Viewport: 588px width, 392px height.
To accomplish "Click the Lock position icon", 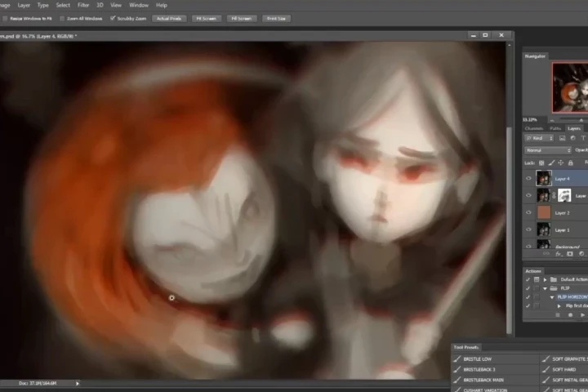I will (x=560, y=163).
